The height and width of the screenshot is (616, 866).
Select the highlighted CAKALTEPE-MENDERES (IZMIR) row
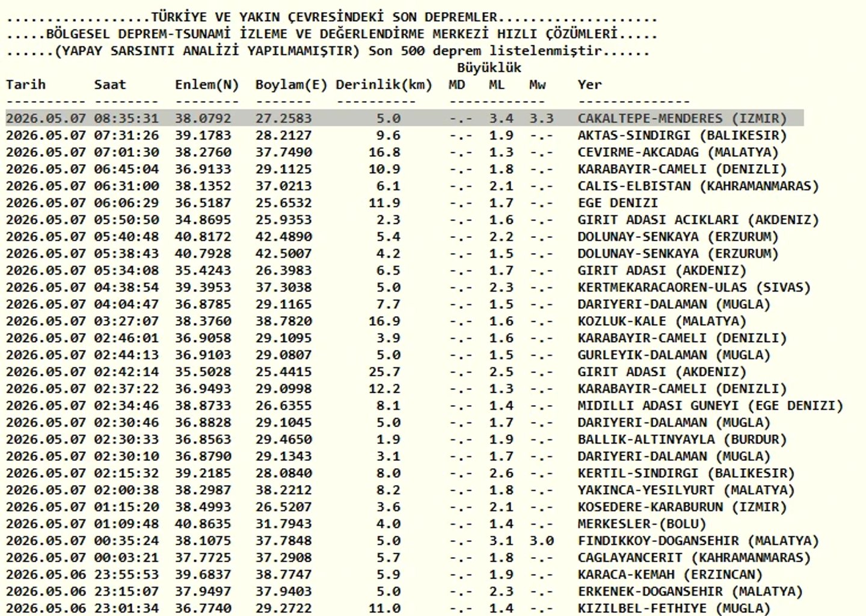(405, 118)
